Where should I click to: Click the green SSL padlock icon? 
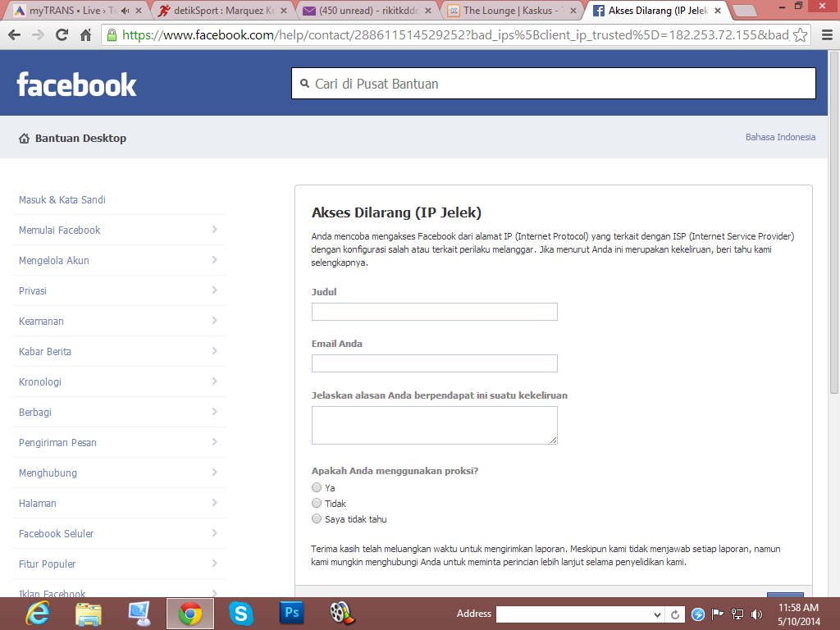pyautogui.click(x=112, y=35)
